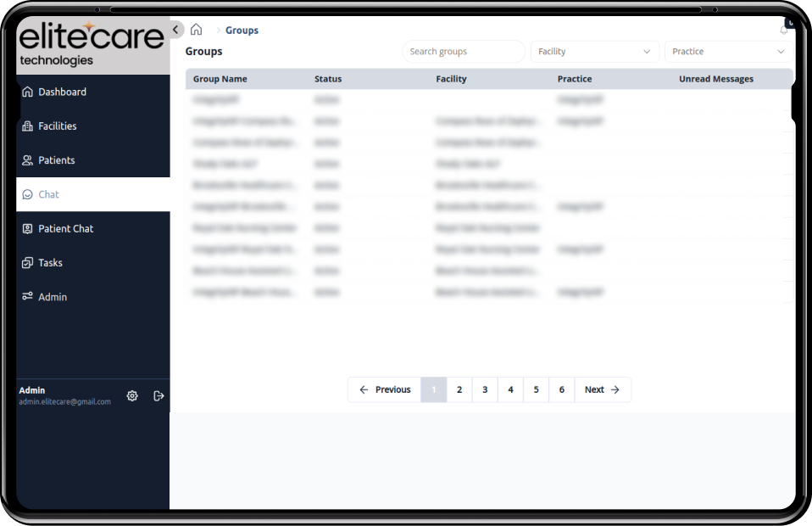The height and width of the screenshot is (526, 812).
Task: Open the notification bell at top right
Action: [x=784, y=28]
